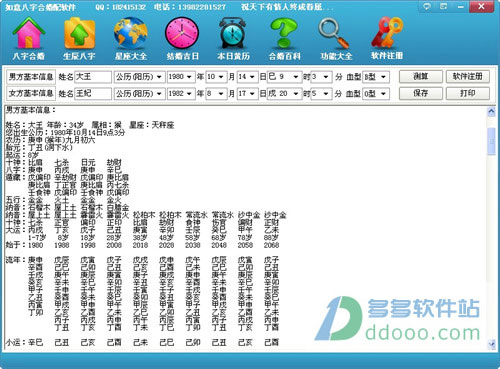Click the 起运:8岁 line

click(22, 155)
